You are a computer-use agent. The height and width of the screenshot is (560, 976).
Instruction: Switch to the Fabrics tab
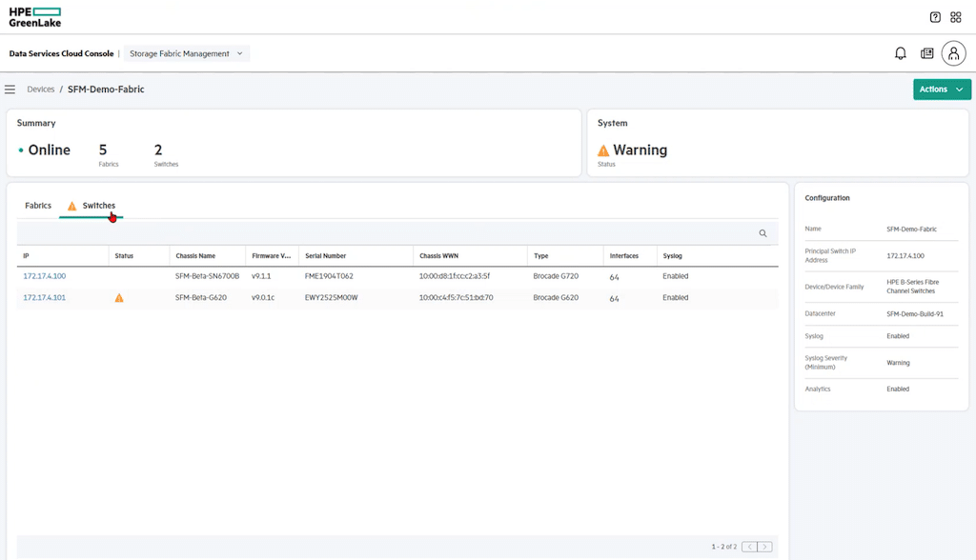[x=38, y=206]
